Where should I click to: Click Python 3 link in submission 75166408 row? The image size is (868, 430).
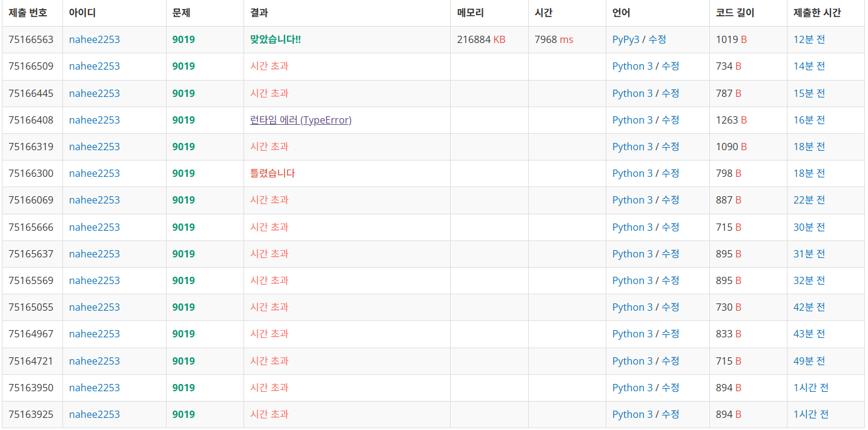(632, 120)
